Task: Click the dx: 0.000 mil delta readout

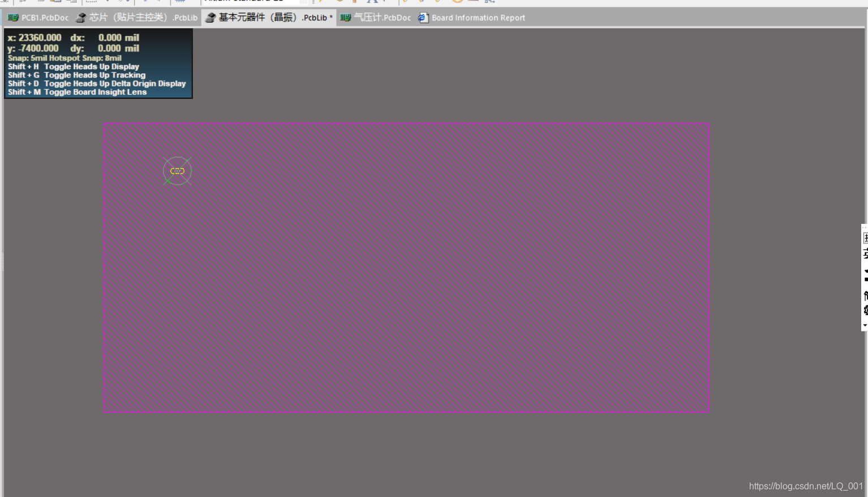Action: click(x=105, y=38)
